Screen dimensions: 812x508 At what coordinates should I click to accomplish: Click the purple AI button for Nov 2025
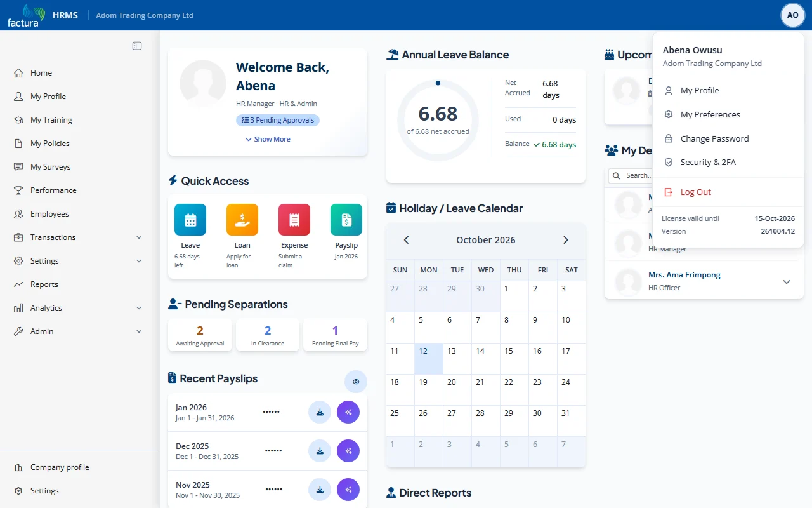coord(348,490)
